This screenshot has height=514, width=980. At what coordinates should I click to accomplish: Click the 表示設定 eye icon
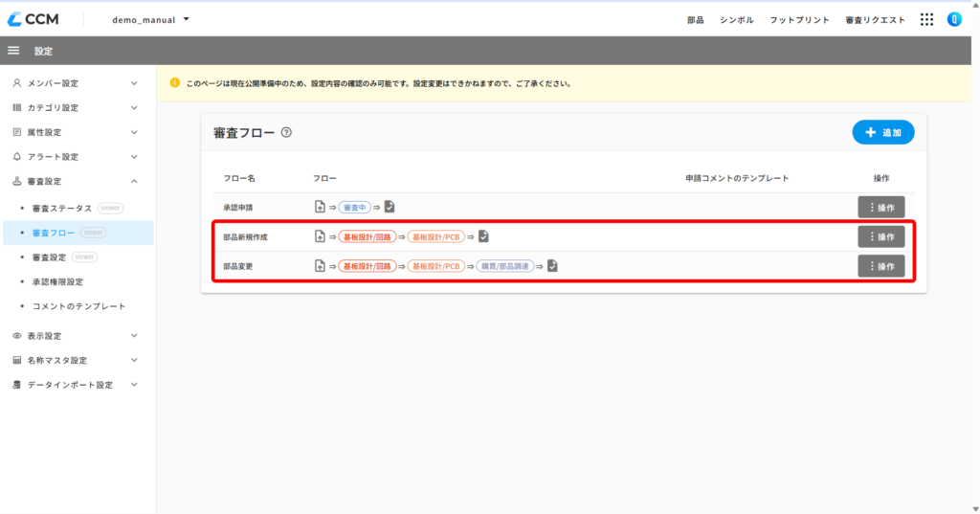pyautogui.click(x=17, y=336)
